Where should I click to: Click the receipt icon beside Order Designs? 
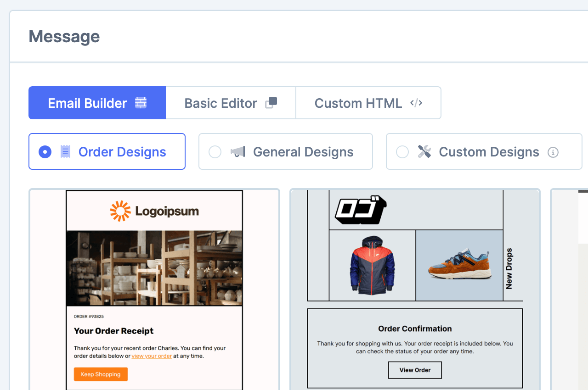65,152
